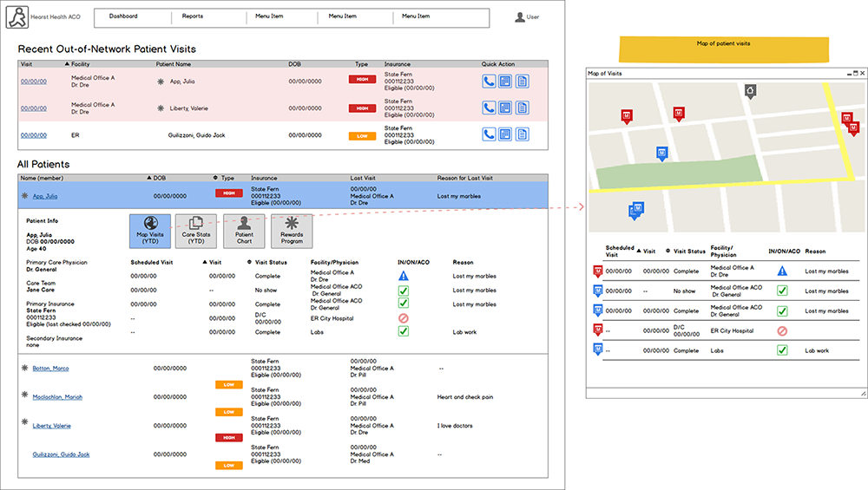Toggle the Labs green check in patient details
868x490 pixels.
[404, 331]
